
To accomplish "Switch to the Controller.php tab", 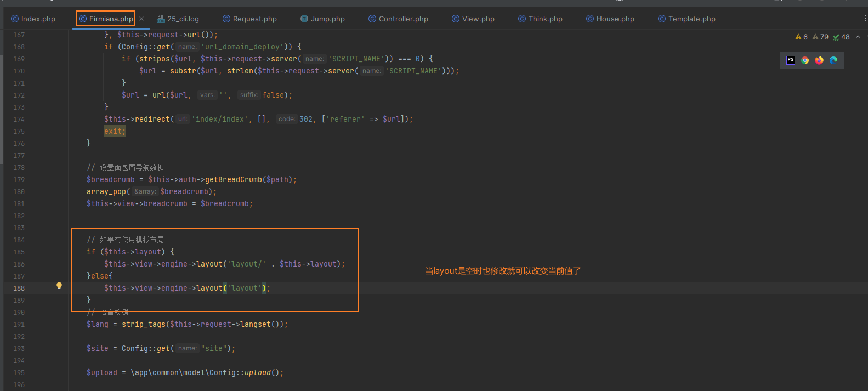I will [398, 19].
